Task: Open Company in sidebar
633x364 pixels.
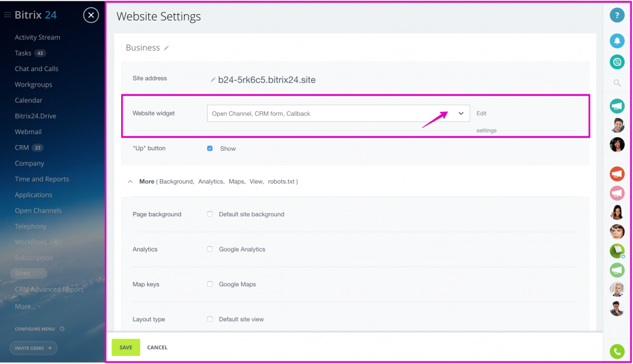Action: coord(30,163)
